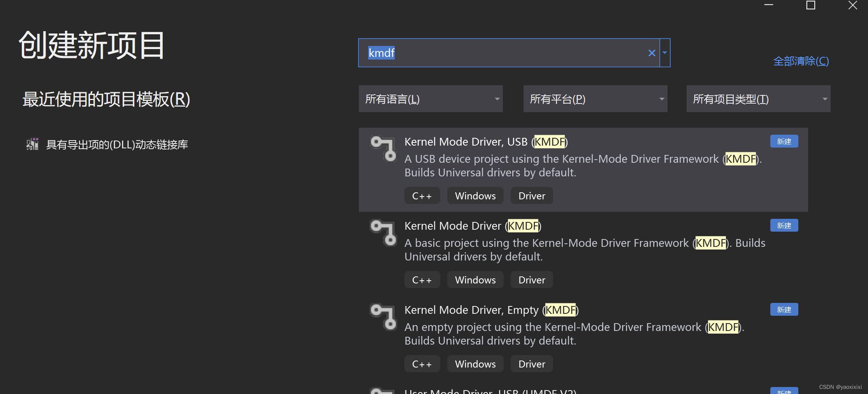
Task: Click C++ tag under basic KMDF template
Action: tap(422, 280)
